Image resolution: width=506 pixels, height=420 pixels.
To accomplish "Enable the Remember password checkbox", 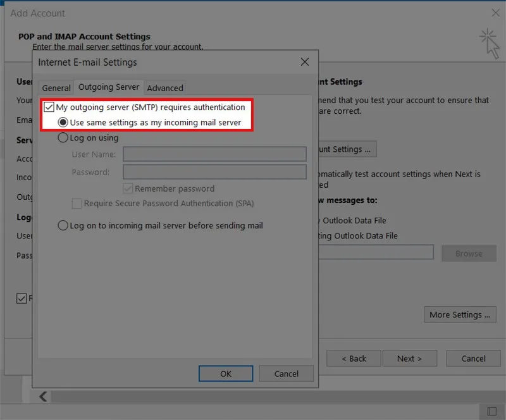I will click(x=127, y=188).
